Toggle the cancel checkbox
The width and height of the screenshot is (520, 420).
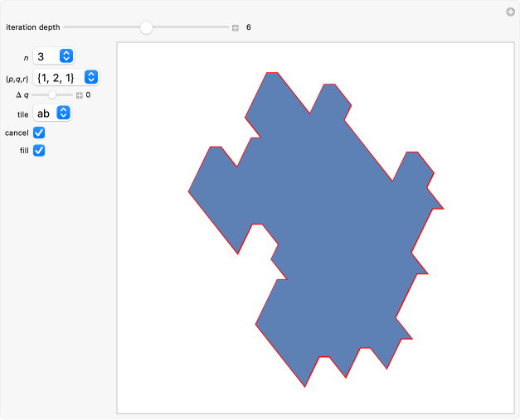point(39,133)
